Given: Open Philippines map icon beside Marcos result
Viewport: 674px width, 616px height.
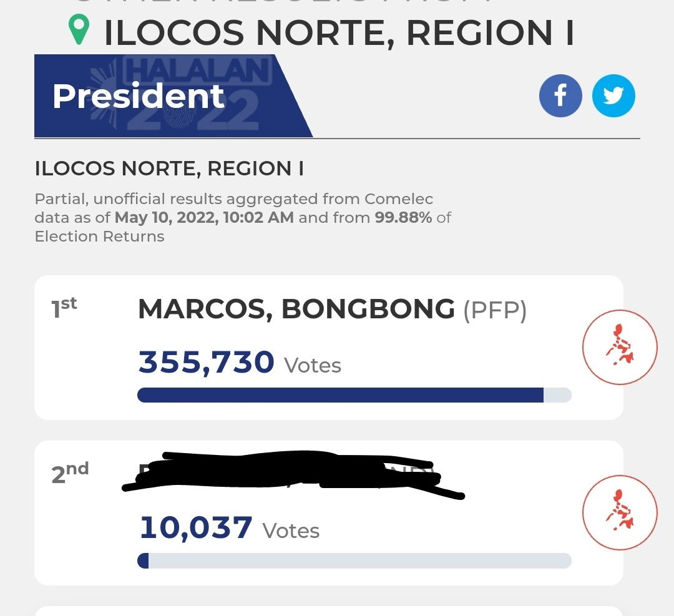Looking at the screenshot, I should click(620, 347).
